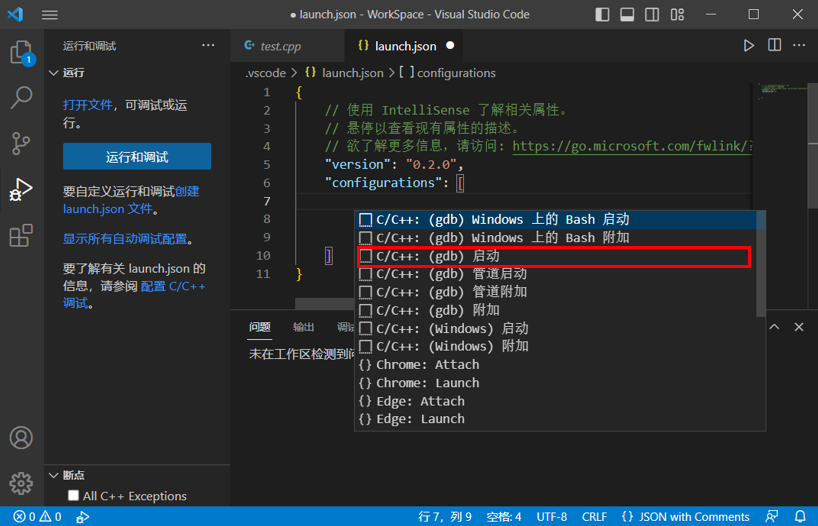Toggle secondary side bar layout icon
818x526 pixels.
652,15
